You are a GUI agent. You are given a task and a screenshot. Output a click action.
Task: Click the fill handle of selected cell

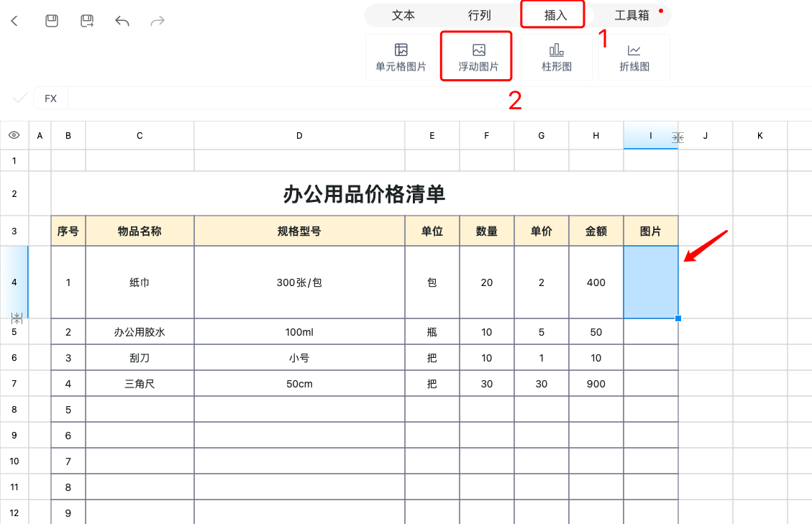tap(678, 318)
